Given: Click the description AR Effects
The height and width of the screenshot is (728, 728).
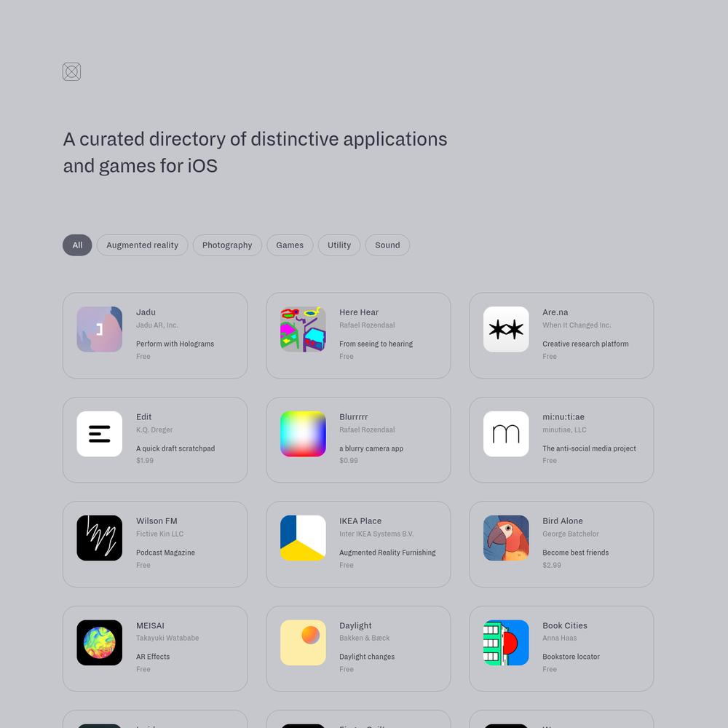Looking at the screenshot, I should [x=153, y=657].
